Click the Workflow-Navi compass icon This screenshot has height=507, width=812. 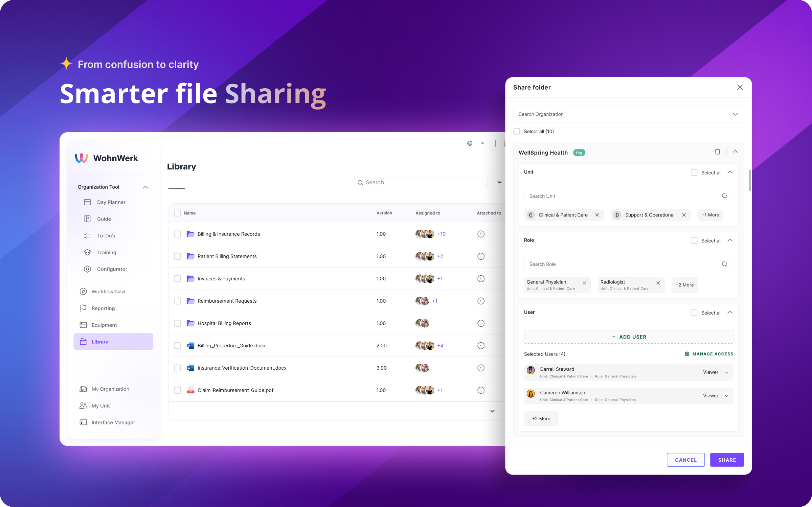(x=84, y=291)
